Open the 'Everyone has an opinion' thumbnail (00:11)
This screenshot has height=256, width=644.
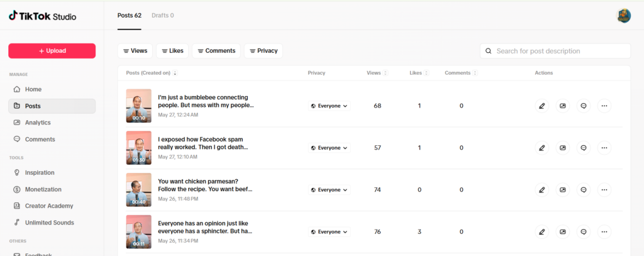[x=139, y=231]
